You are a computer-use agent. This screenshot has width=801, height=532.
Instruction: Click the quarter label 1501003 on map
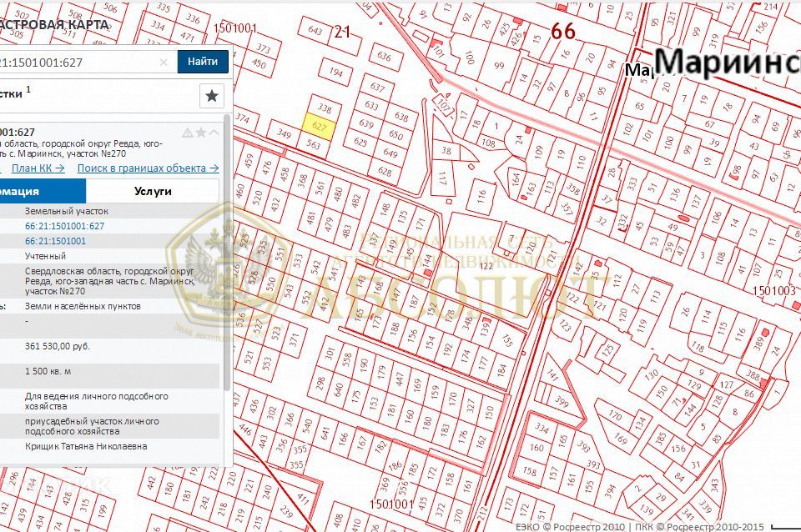coord(774,290)
